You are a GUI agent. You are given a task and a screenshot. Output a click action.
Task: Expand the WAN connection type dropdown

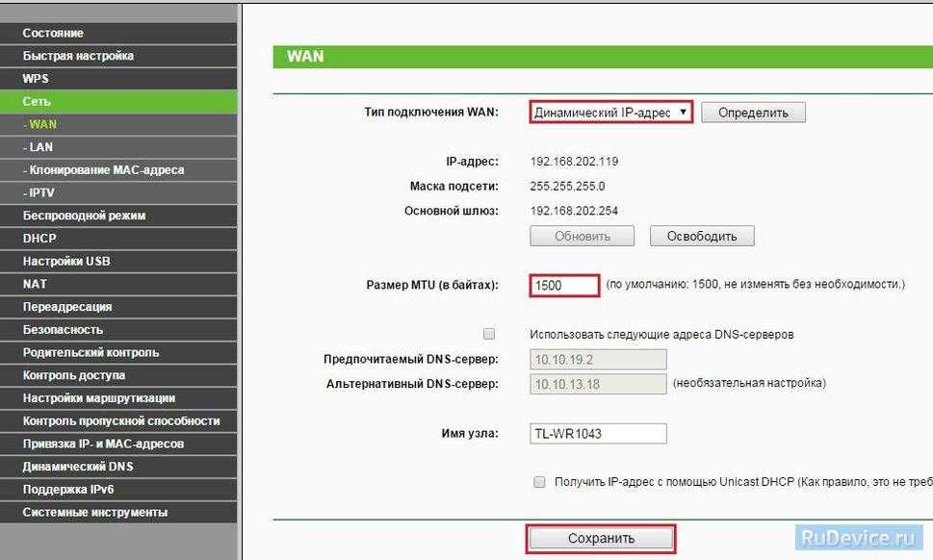tap(611, 113)
